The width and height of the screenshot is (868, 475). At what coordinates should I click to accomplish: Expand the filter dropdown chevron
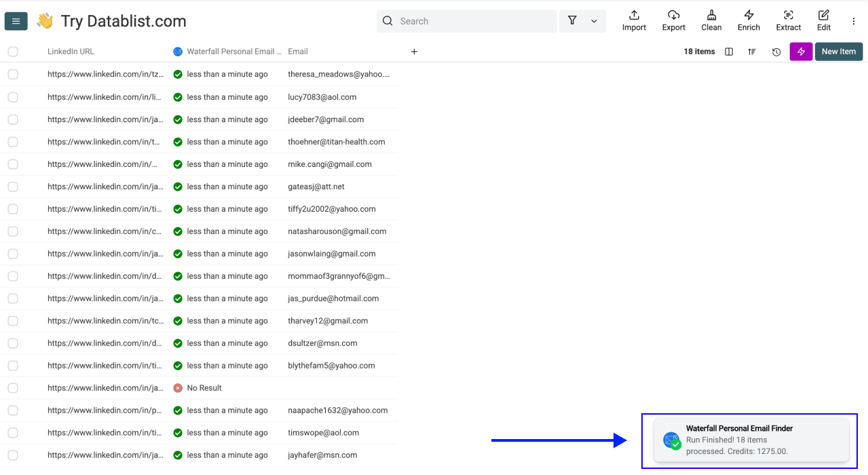pyautogui.click(x=593, y=21)
